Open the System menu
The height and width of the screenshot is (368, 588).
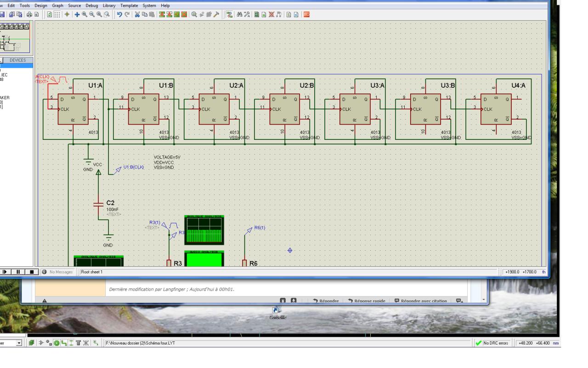[149, 6]
